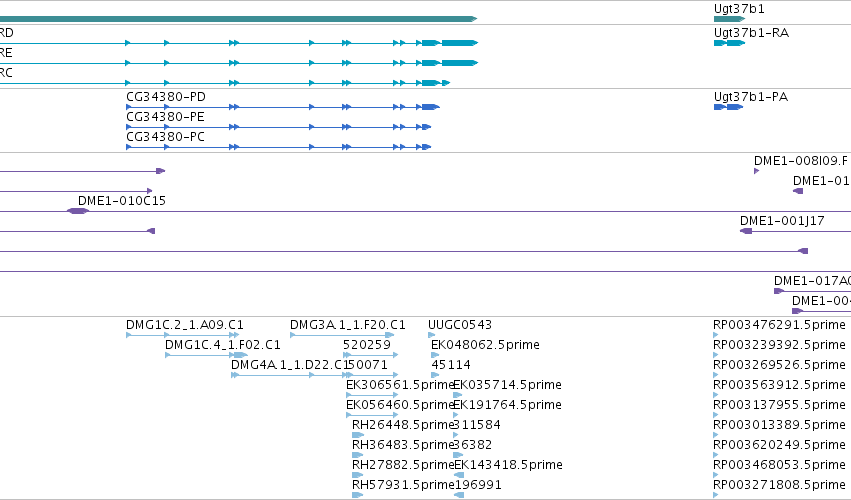Select the CG34380-PE label
The image size is (851, 500).
[x=165, y=117]
